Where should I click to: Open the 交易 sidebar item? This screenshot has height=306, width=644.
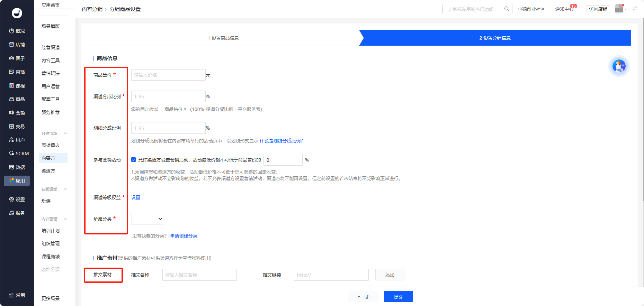(17, 127)
